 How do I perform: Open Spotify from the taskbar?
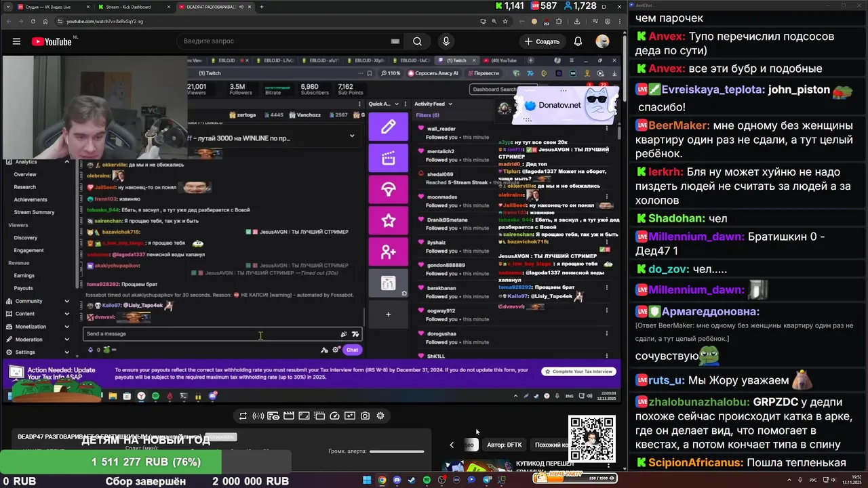(427, 480)
